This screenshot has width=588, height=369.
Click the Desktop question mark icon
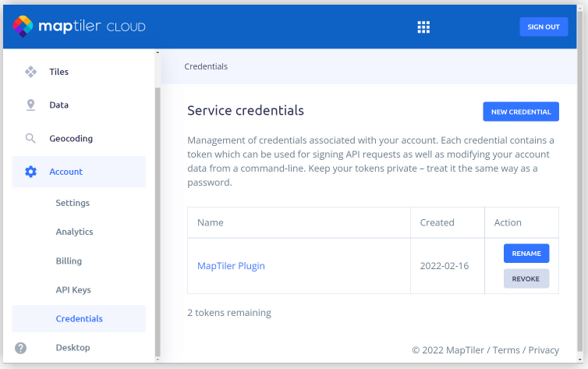point(21,348)
